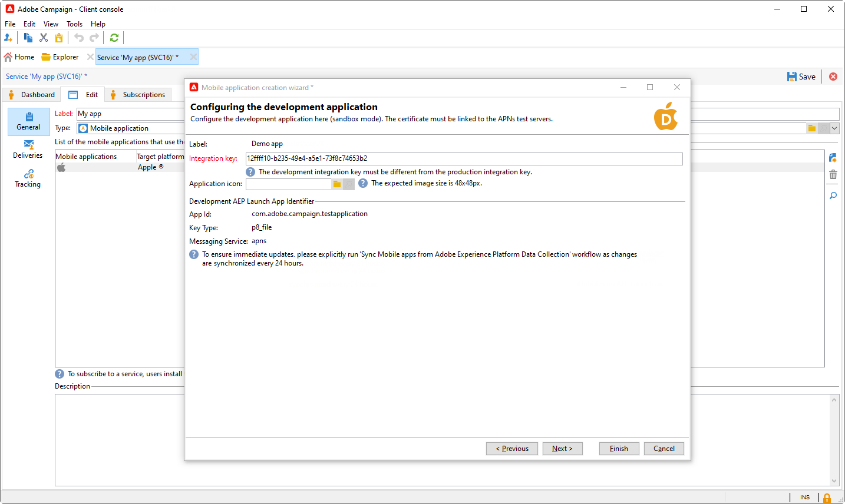Screen dimensions: 845x504
Task: Click the folder icon for Application icon field
Action: coord(337,184)
